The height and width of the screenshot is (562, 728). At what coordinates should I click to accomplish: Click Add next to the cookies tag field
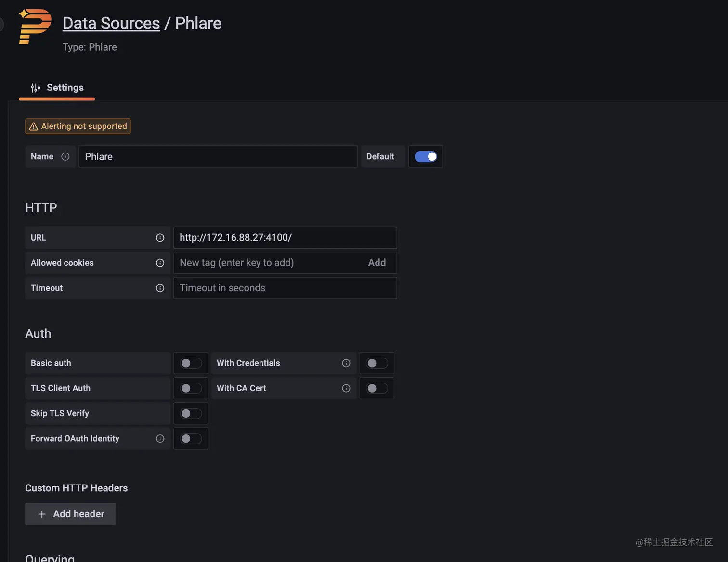point(377,263)
